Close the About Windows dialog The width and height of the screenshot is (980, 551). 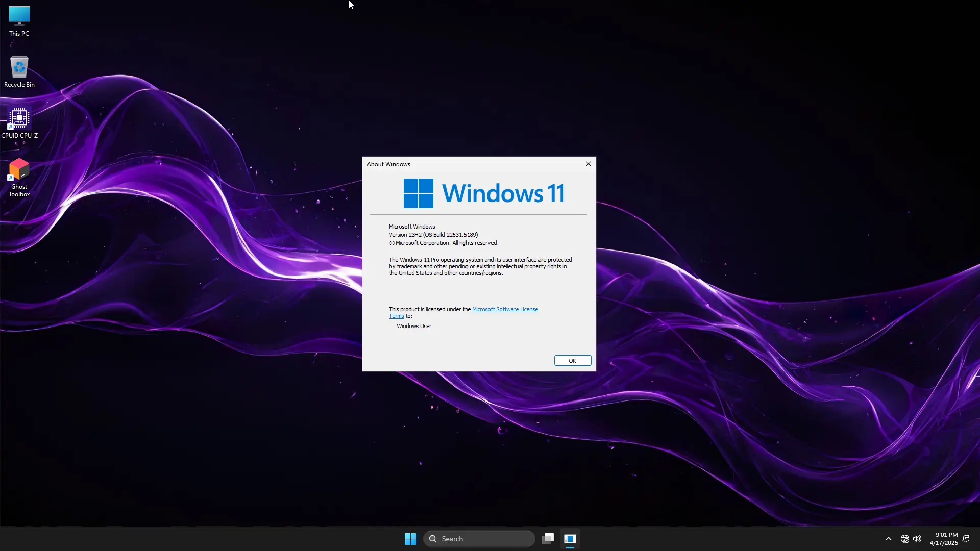point(588,164)
